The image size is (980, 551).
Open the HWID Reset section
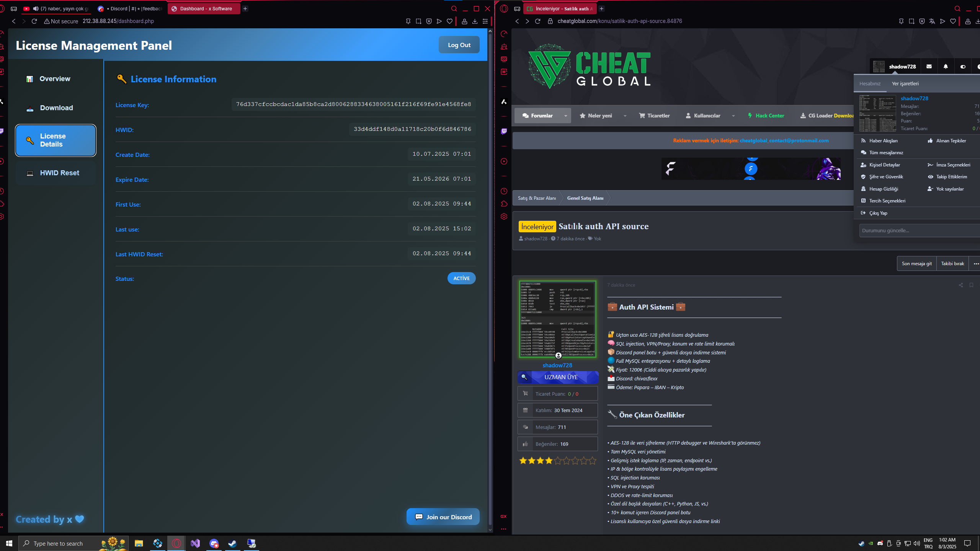56,173
